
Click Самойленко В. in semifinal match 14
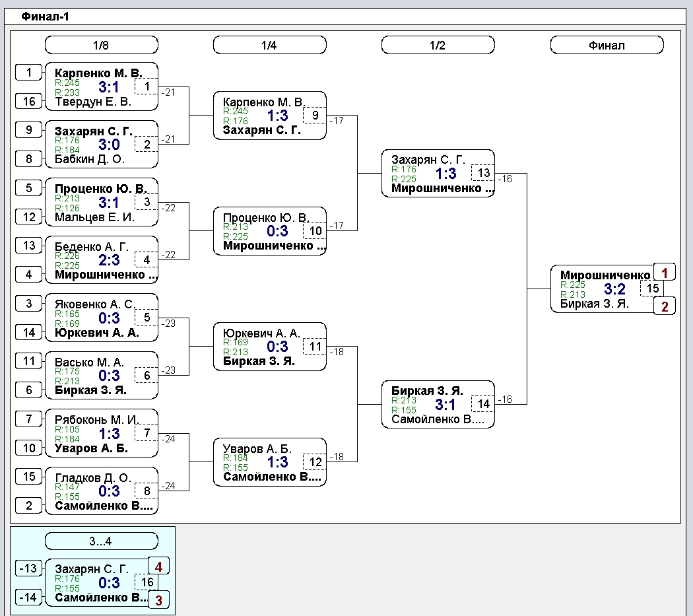pos(438,419)
